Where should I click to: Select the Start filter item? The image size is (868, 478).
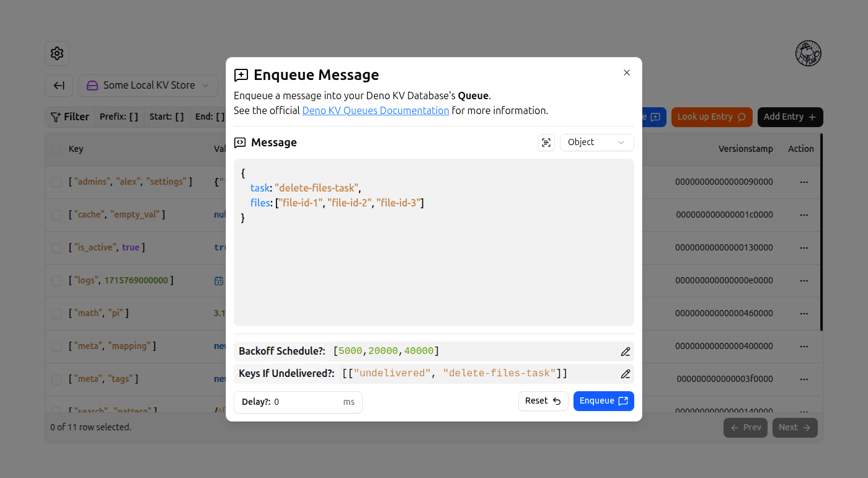(x=166, y=116)
